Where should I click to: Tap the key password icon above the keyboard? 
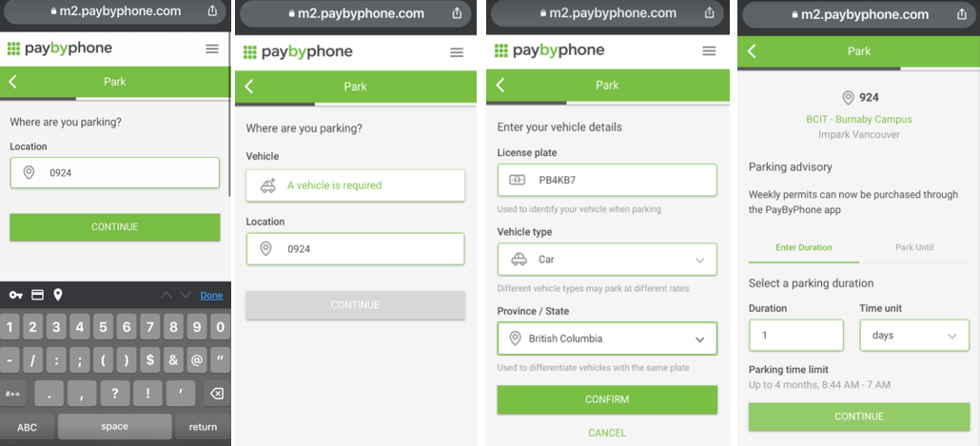[x=15, y=295]
